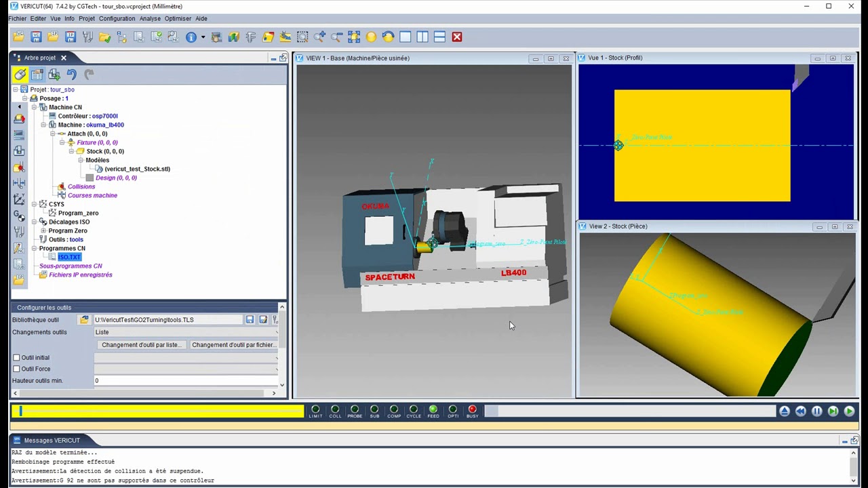Open in-process IP file icon

point(53,37)
